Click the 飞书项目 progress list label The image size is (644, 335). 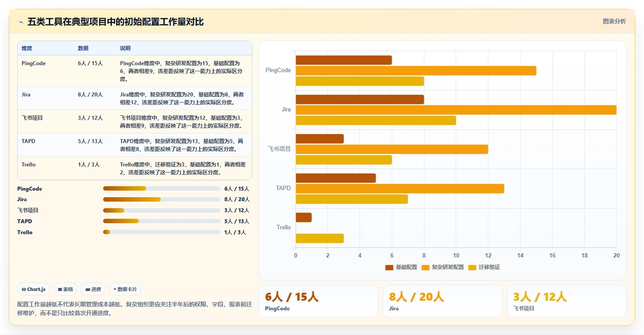28,210
